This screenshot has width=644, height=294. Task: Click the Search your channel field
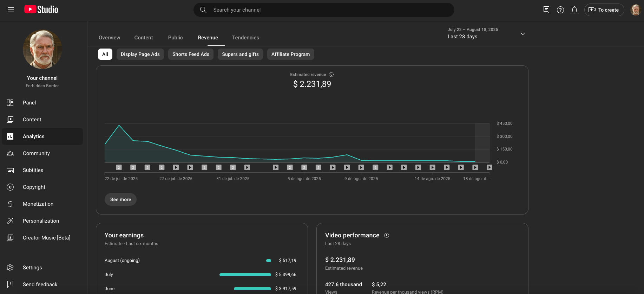(323, 10)
